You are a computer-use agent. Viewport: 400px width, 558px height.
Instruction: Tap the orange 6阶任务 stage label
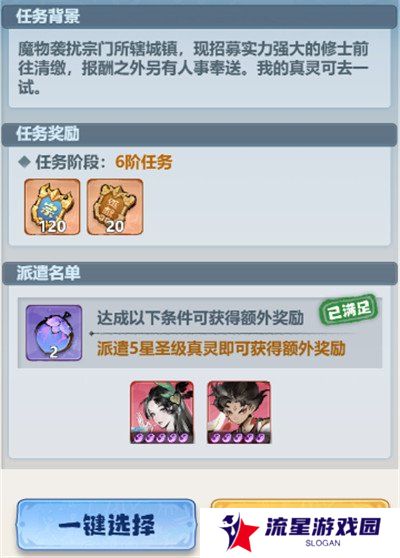tap(144, 162)
